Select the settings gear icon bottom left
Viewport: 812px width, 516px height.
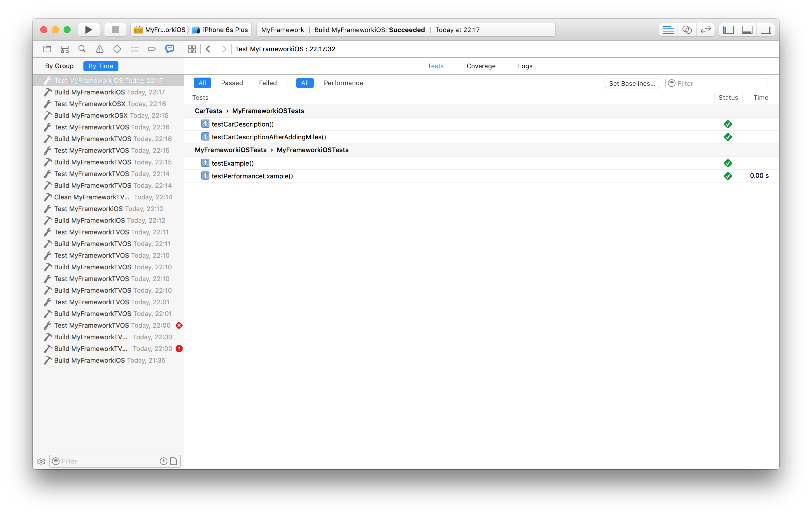[41, 461]
